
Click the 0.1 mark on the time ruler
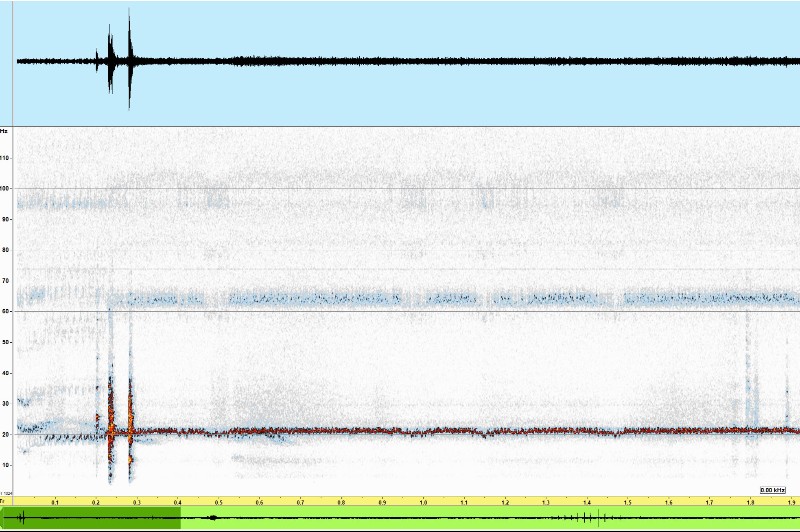point(55,502)
